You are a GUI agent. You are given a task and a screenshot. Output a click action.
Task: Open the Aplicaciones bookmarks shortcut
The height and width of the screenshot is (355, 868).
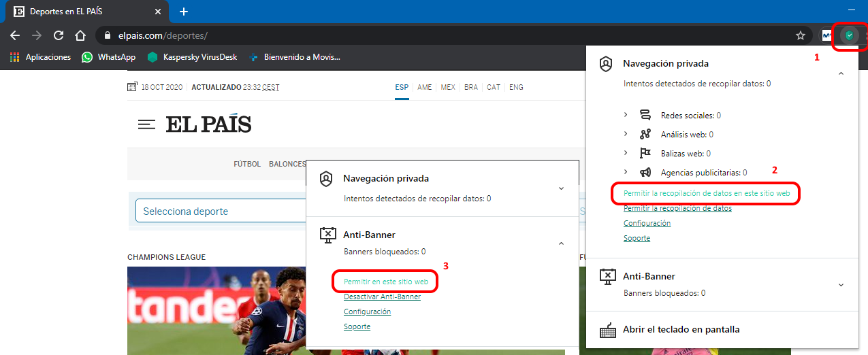point(41,57)
